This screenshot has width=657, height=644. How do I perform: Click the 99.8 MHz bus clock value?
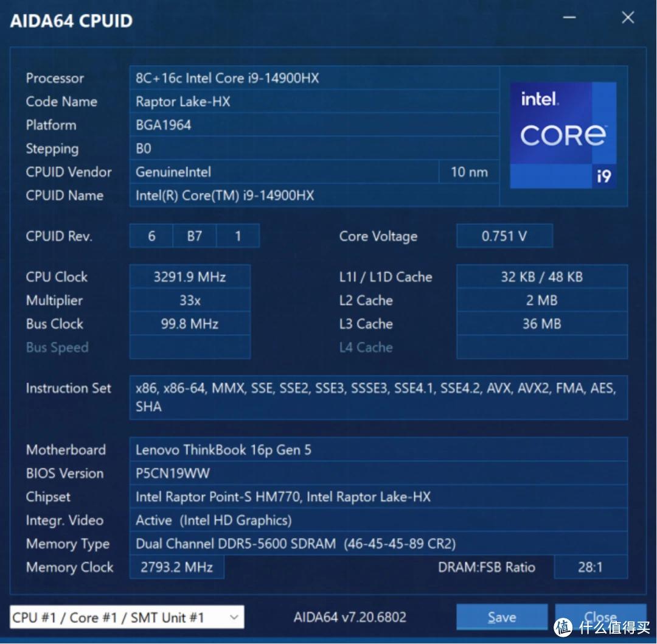click(x=190, y=323)
